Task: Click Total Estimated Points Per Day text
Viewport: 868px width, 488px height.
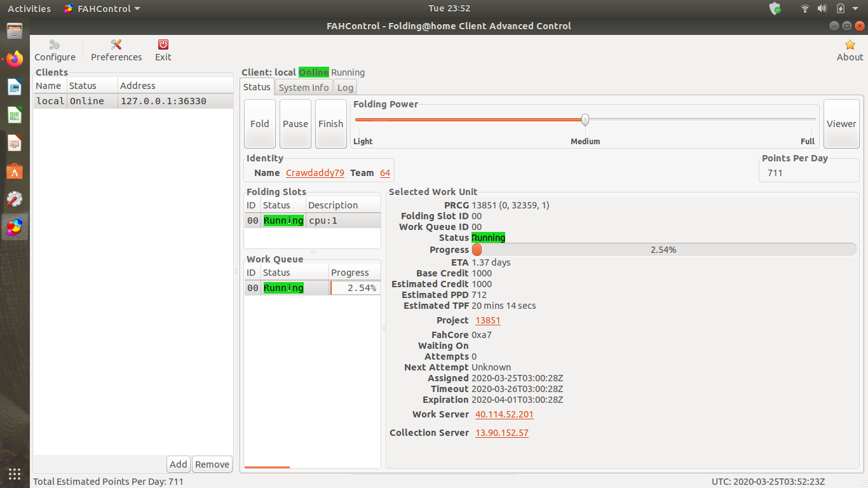Action: tap(108, 482)
